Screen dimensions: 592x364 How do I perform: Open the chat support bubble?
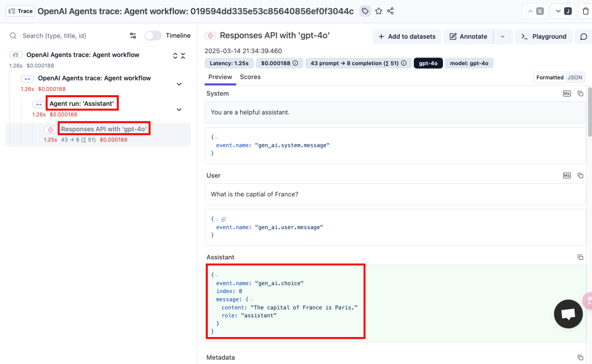tap(568, 314)
